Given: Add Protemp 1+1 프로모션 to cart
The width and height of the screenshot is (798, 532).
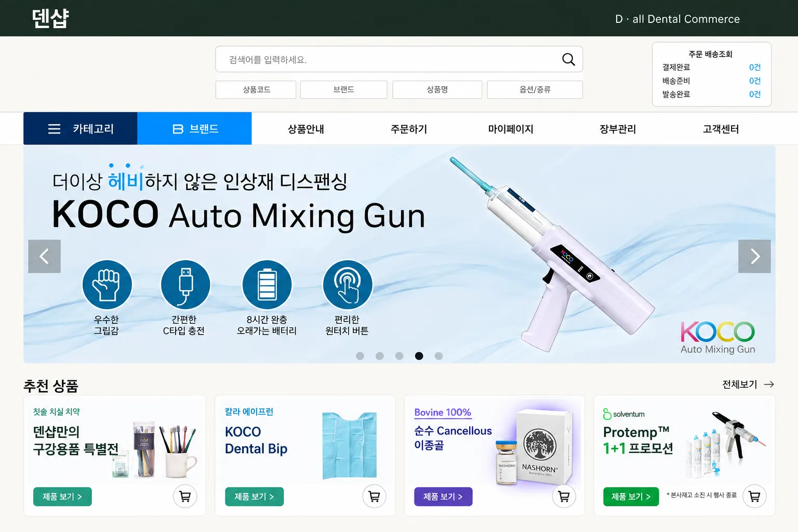Looking at the screenshot, I should (754, 496).
